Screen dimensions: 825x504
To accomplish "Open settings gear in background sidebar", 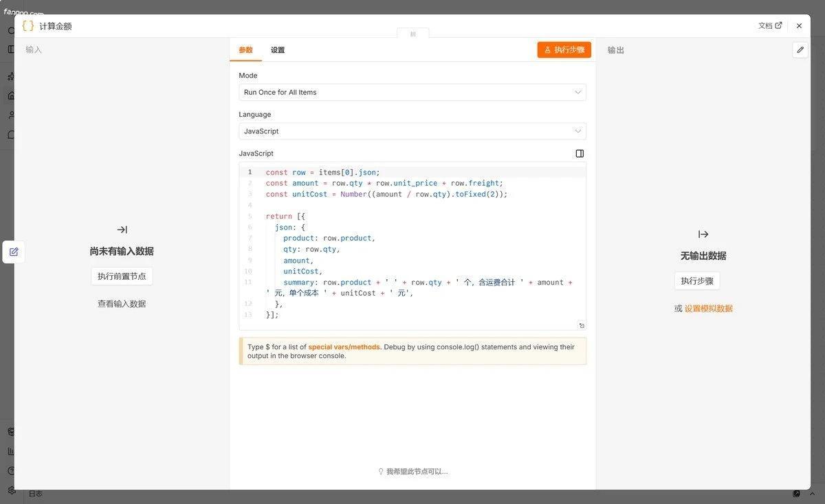I will click(x=11, y=490).
